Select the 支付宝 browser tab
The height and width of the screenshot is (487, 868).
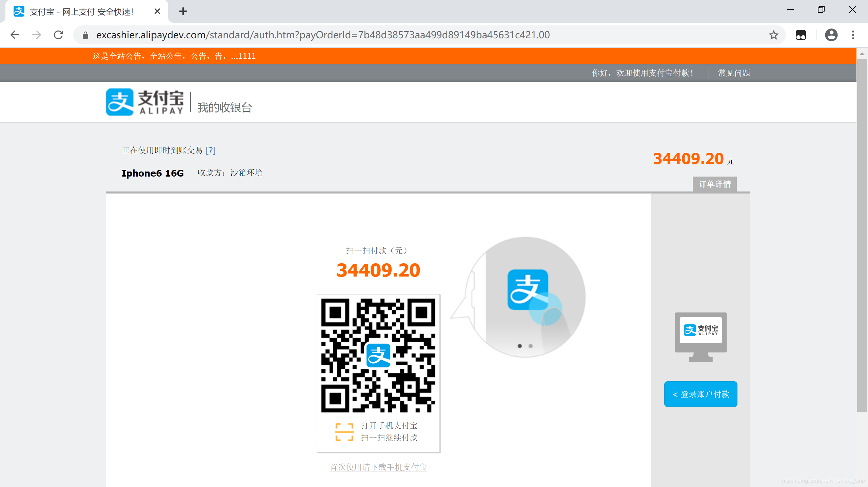(x=81, y=12)
